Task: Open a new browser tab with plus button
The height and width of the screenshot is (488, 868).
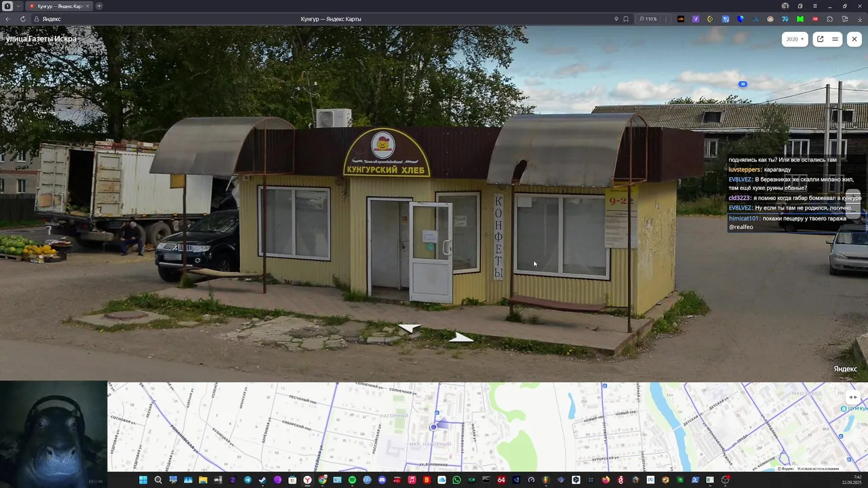Action: click(99, 6)
